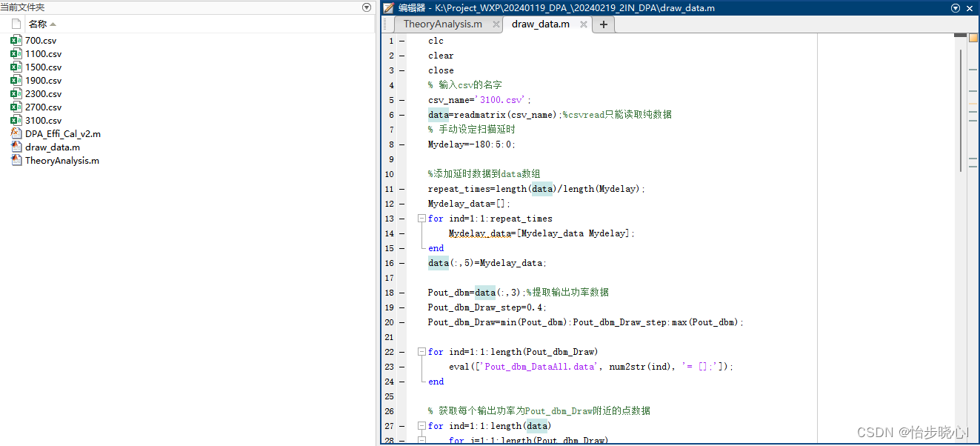Select 1100.csv file name
The width and height of the screenshot is (980, 446).
click(44, 54)
